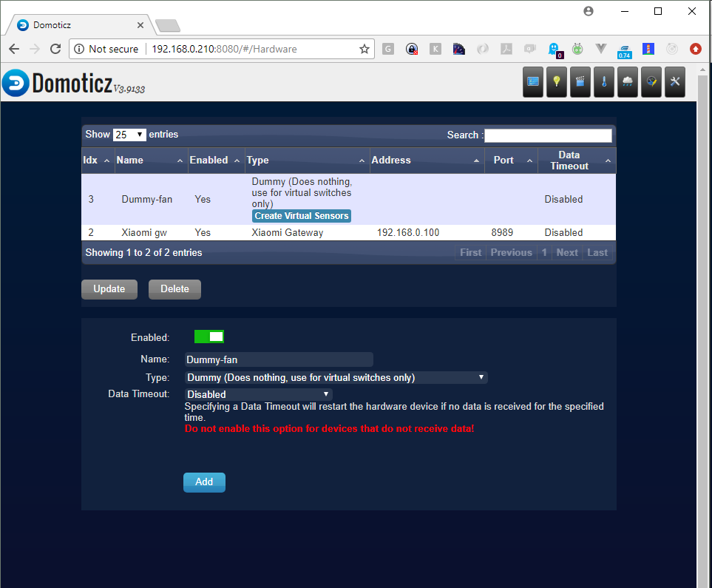Open the hardware Type dropdown
Image resolution: width=712 pixels, height=588 pixels.
[x=336, y=378]
